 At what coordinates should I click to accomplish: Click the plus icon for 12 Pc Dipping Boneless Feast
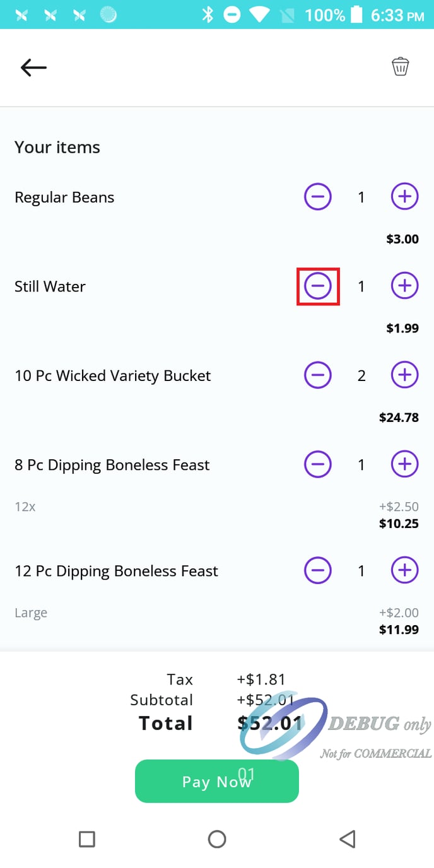point(404,570)
